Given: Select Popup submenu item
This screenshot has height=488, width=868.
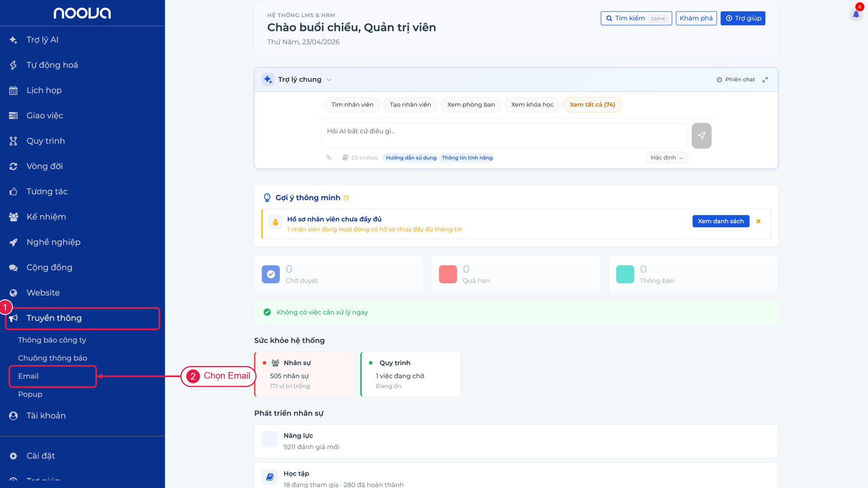Looking at the screenshot, I should 30,394.
